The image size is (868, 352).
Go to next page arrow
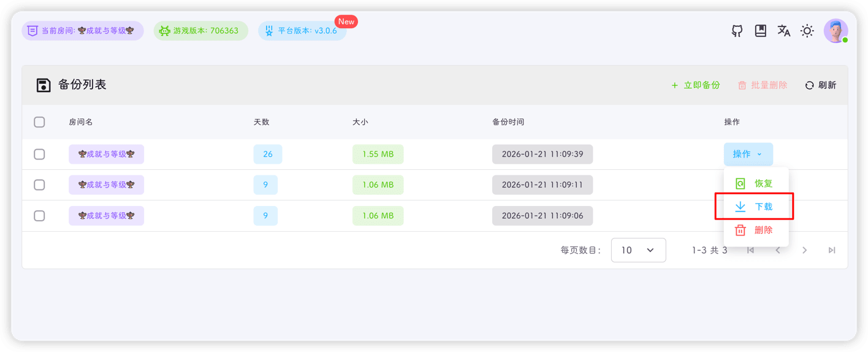click(804, 250)
